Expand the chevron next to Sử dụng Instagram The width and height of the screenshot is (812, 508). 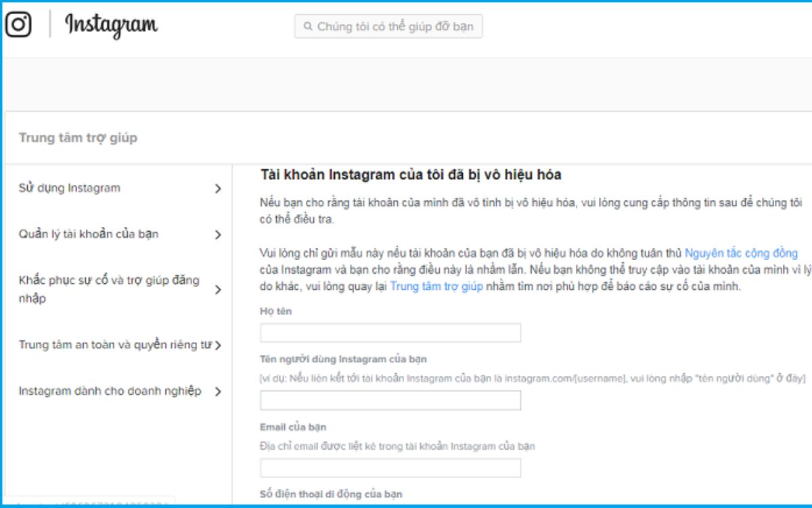pos(218,189)
